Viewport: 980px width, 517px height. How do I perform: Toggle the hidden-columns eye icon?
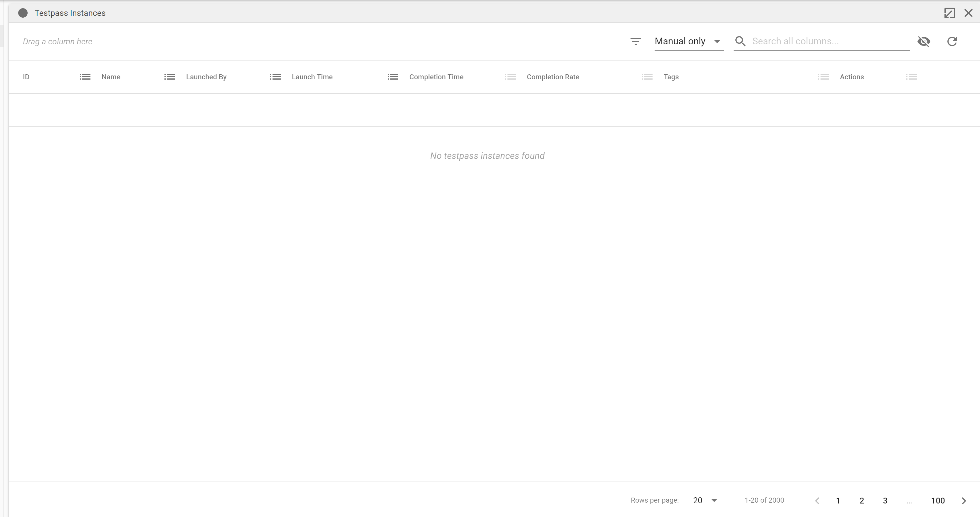(x=924, y=41)
